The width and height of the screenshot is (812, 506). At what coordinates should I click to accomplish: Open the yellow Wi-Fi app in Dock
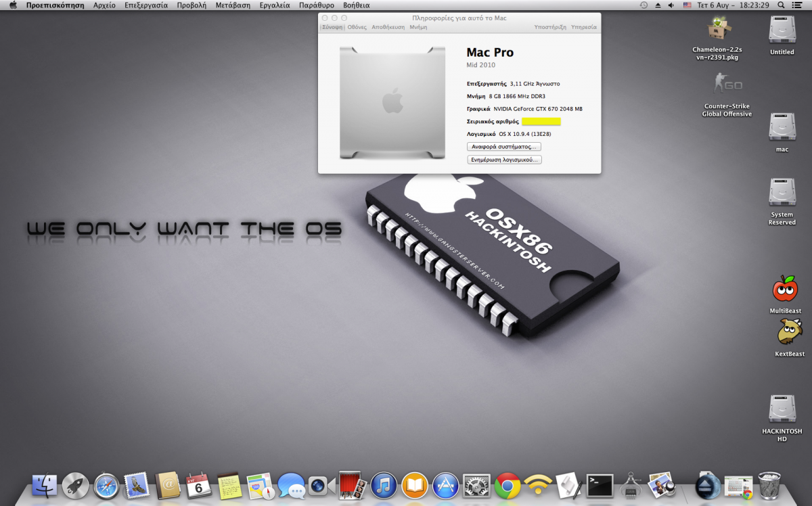tap(539, 485)
